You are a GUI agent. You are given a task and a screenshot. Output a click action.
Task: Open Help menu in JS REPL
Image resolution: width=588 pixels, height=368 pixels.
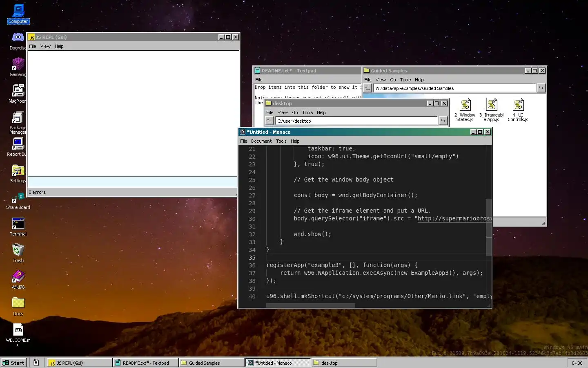point(59,46)
